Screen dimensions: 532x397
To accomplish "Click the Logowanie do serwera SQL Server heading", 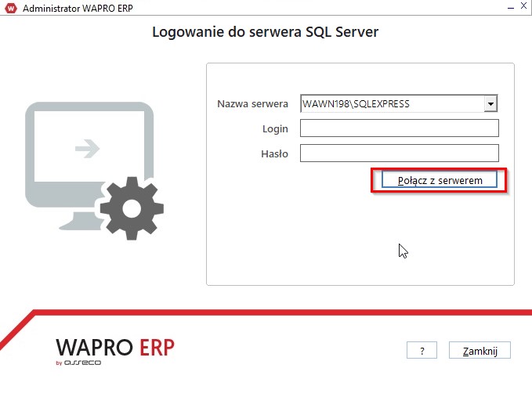I will point(266,32).
